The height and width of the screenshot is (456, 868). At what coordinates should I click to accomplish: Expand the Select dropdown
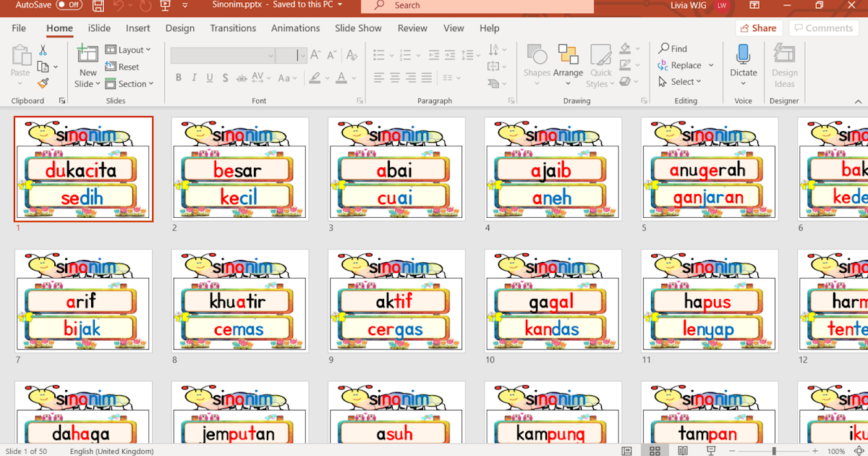[680, 82]
